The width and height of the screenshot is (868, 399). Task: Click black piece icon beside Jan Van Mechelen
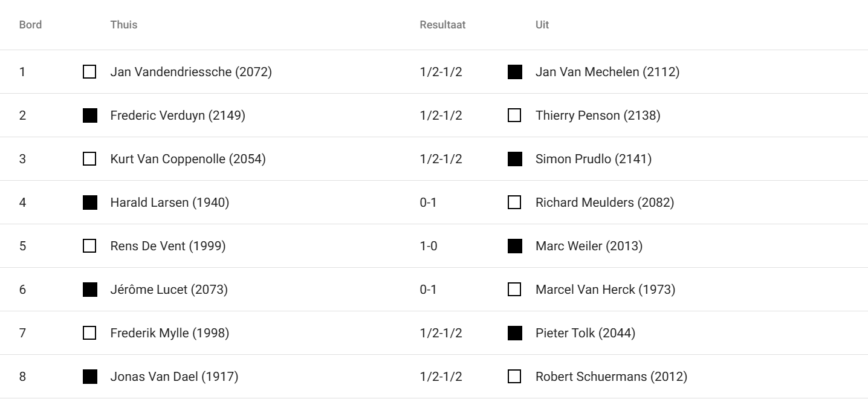click(x=515, y=72)
